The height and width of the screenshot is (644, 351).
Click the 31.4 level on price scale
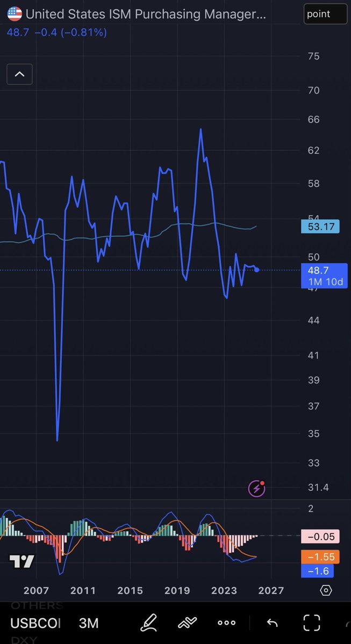click(319, 488)
